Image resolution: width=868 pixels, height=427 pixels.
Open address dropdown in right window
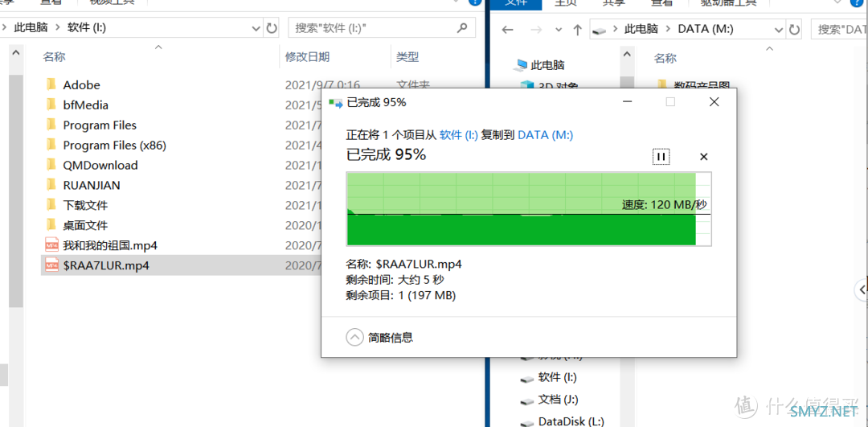pos(778,30)
